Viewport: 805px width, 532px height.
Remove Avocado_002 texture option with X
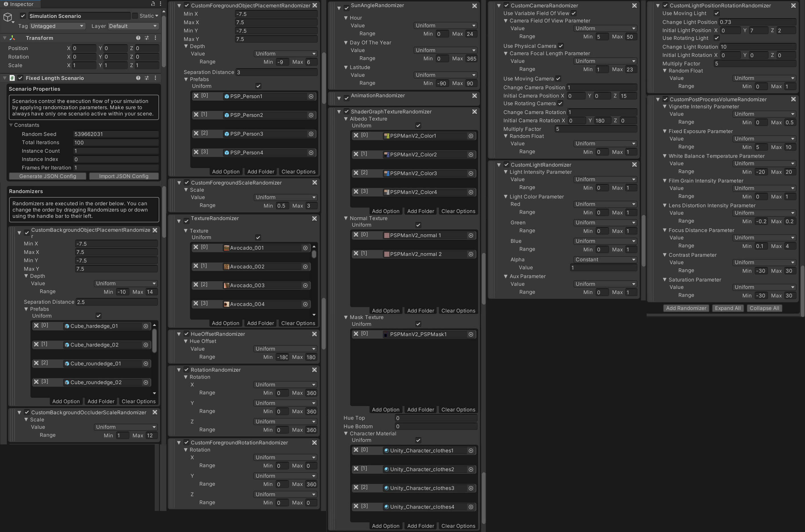click(196, 266)
